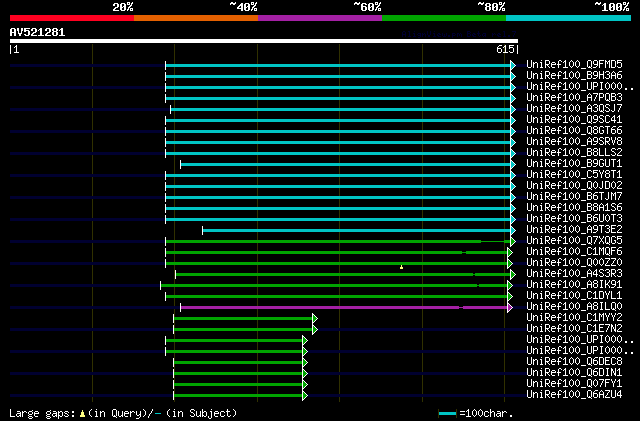Click the UniRef100_B9GUT1 label

pyautogui.click(x=574, y=164)
